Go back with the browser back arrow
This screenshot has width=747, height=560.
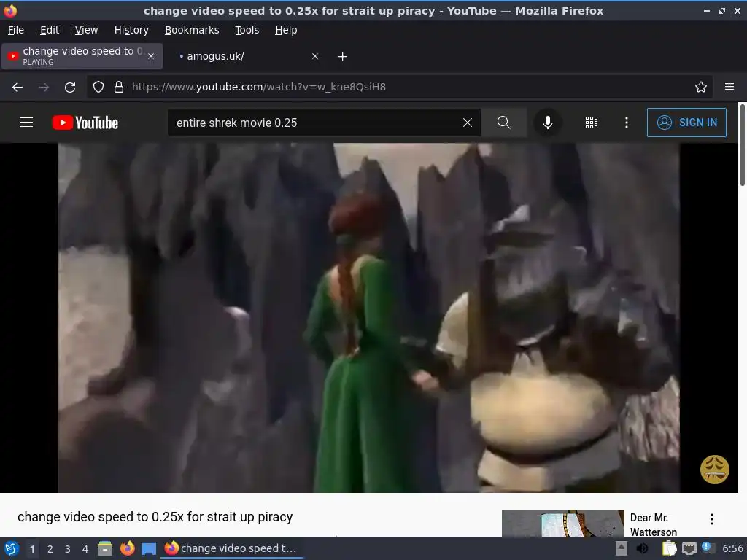18,87
